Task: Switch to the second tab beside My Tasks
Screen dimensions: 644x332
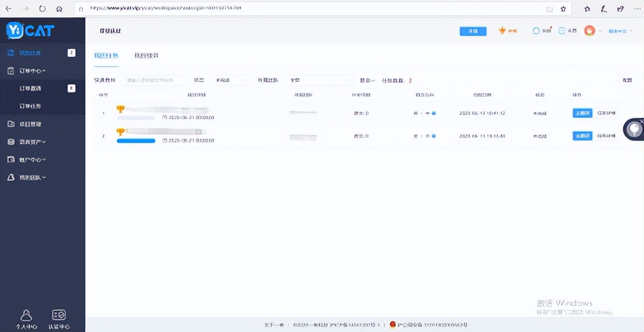Action: click(146, 56)
